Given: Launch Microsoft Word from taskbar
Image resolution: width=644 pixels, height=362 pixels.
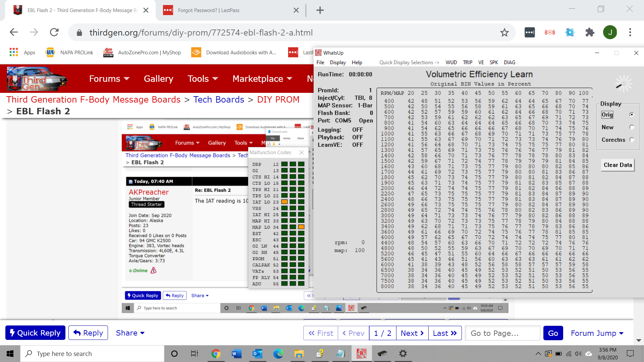Looking at the screenshot, I should click(x=236, y=353).
